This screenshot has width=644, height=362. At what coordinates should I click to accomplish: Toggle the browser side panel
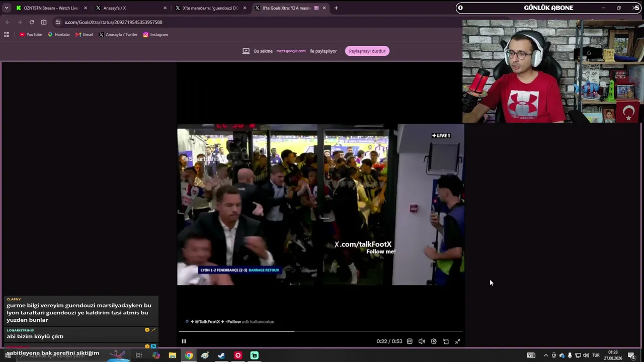click(44, 22)
